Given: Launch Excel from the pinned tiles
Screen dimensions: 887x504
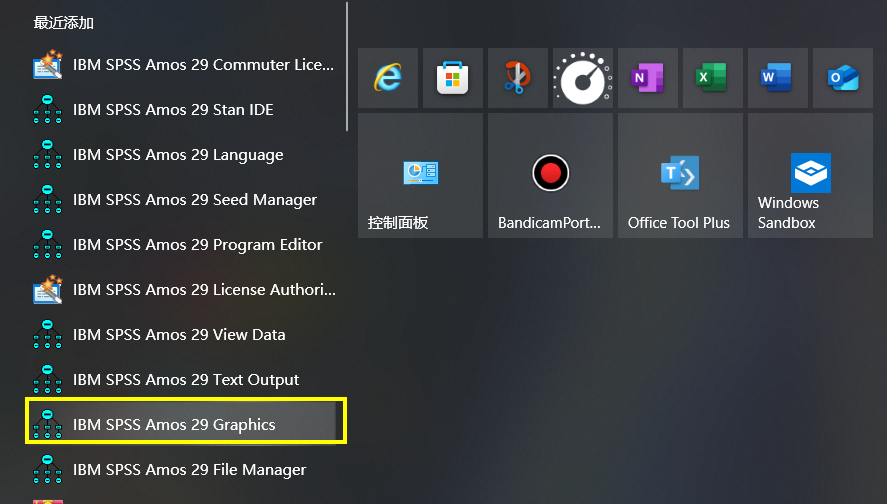Looking at the screenshot, I should 712,78.
